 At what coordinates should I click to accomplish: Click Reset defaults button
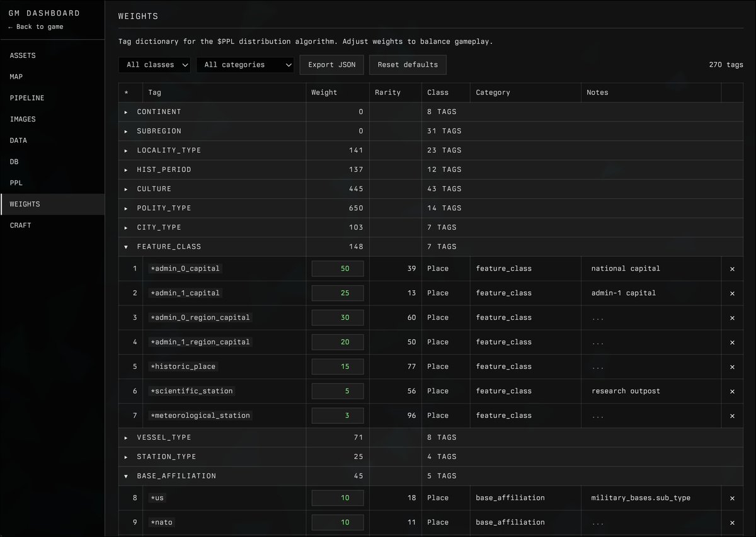click(408, 65)
